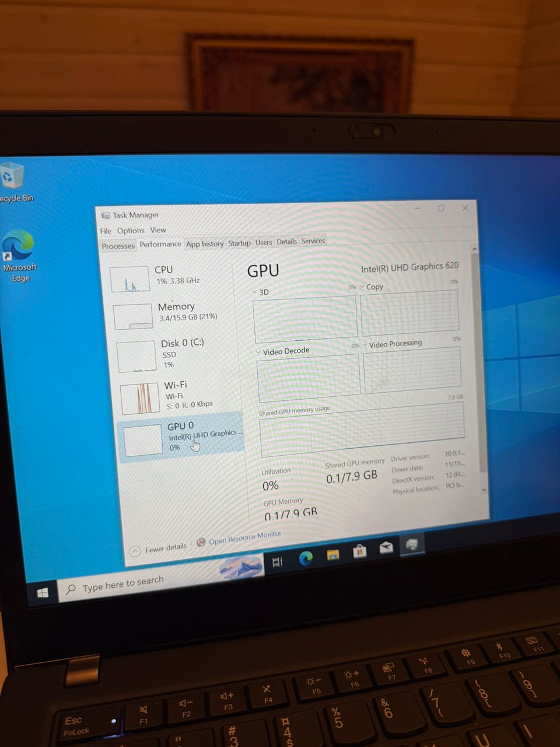Select the Wi-Fi activity mini graph
Image resolution: width=560 pixels, height=747 pixels.
pos(141,398)
